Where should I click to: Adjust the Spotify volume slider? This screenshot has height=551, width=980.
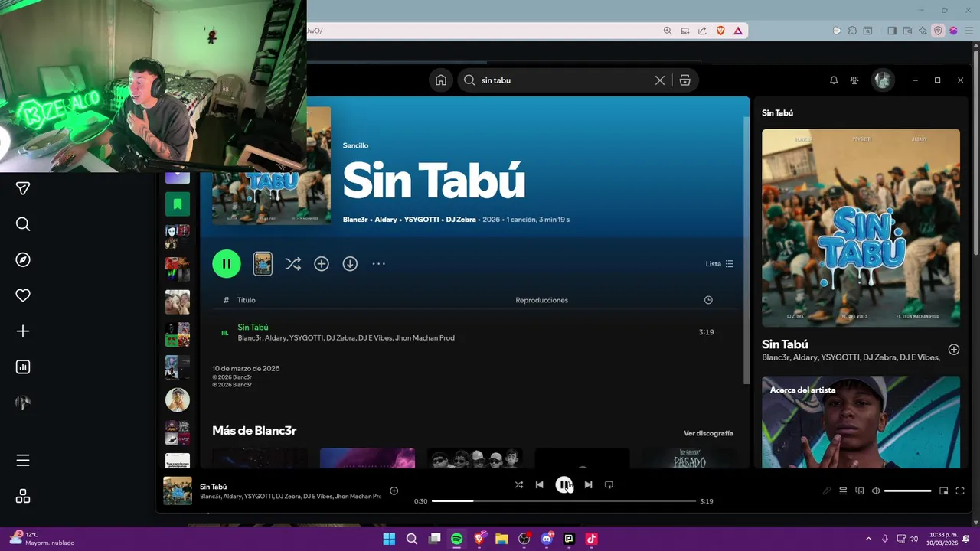908,491
